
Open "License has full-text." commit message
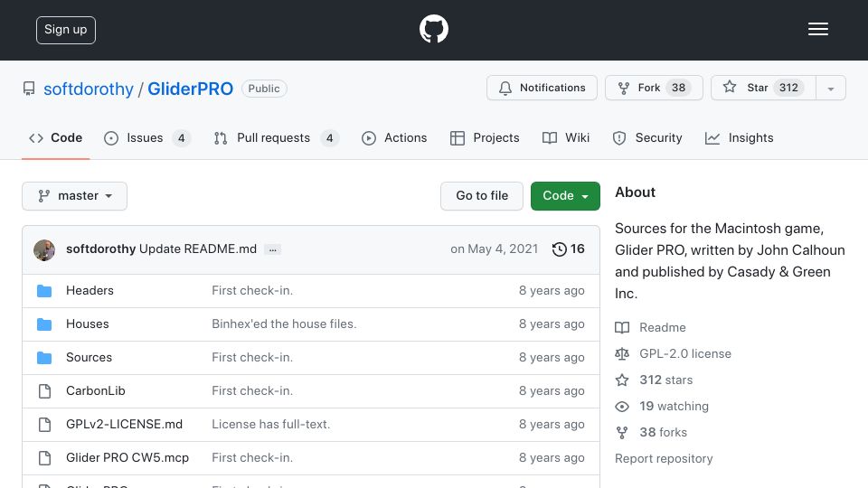coord(270,425)
